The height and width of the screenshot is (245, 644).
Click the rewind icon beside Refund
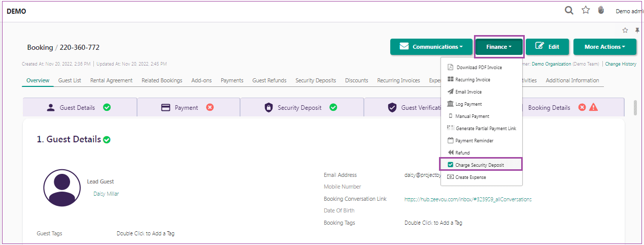451,152
